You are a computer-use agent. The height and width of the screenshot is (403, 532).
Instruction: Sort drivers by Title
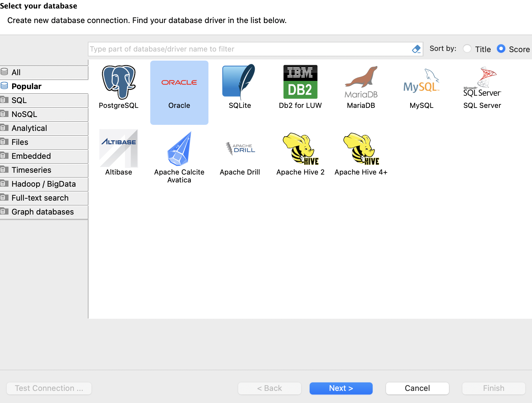(467, 49)
